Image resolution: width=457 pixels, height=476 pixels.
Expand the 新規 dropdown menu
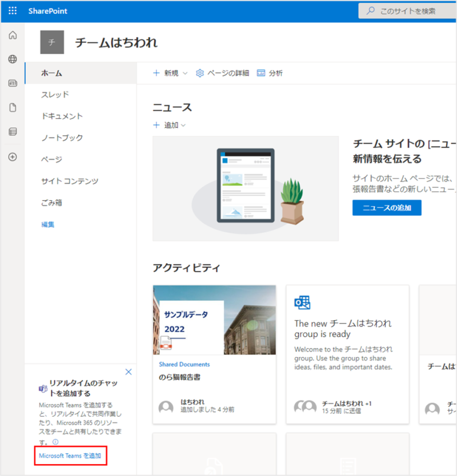pos(170,73)
